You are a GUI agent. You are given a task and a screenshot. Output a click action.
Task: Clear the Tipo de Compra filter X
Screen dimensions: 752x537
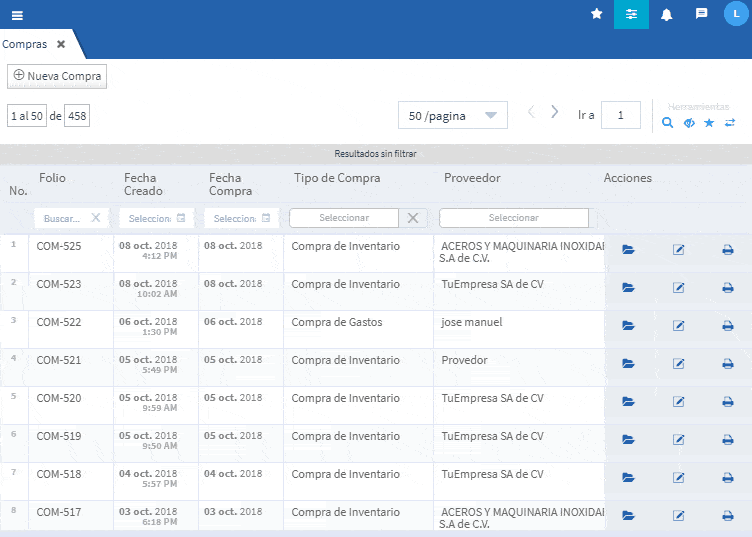[413, 218]
